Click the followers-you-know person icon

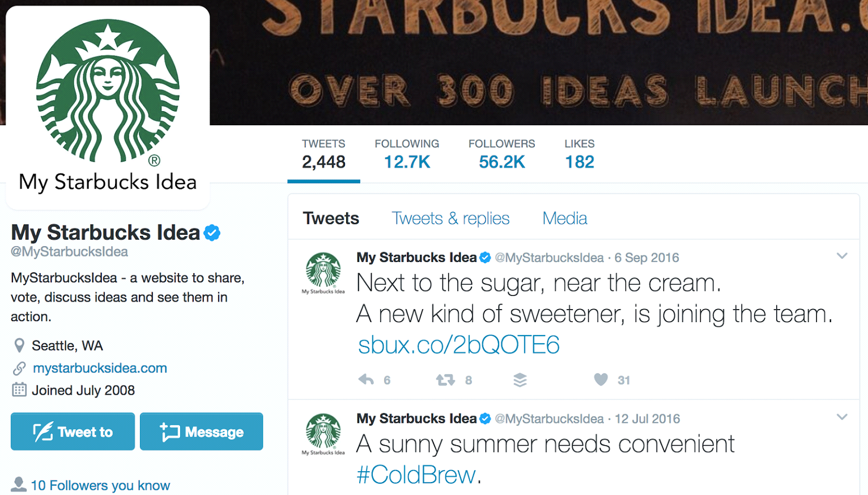pyautogui.click(x=19, y=485)
